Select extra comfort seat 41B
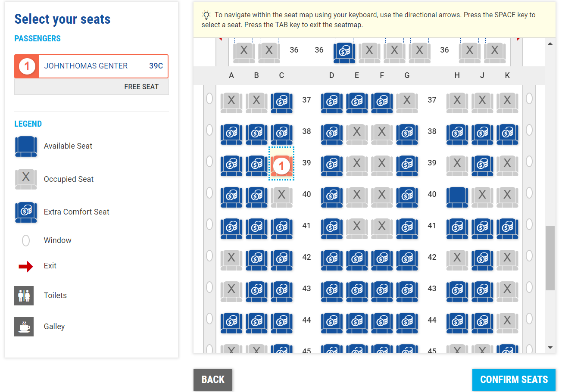This screenshot has height=392, width=562. pyautogui.click(x=256, y=229)
